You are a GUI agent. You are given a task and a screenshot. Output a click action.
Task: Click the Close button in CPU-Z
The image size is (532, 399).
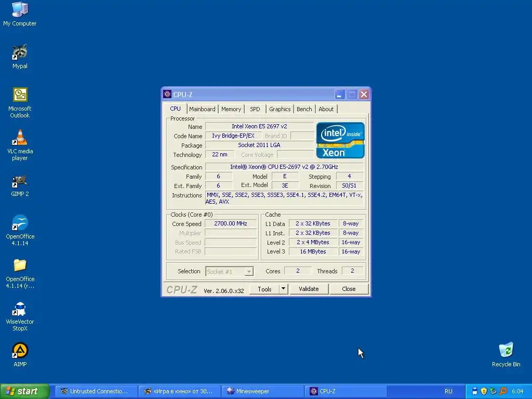pyautogui.click(x=349, y=289)
